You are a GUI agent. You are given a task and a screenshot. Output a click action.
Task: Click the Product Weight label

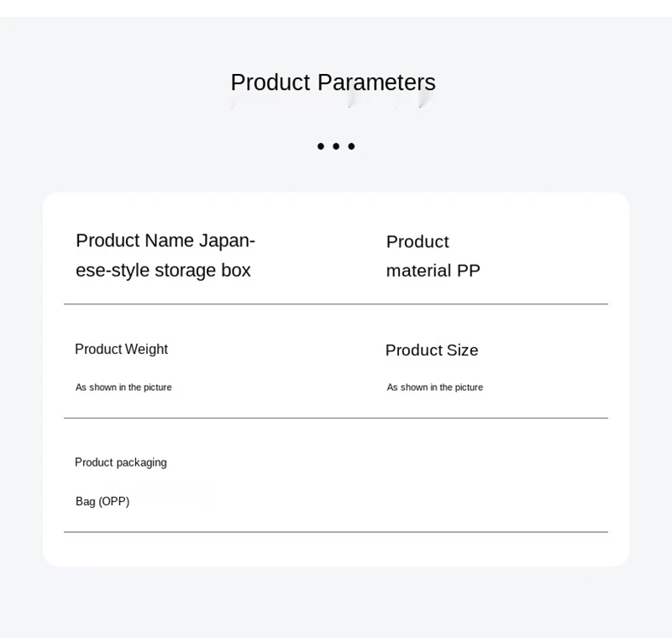121,349
